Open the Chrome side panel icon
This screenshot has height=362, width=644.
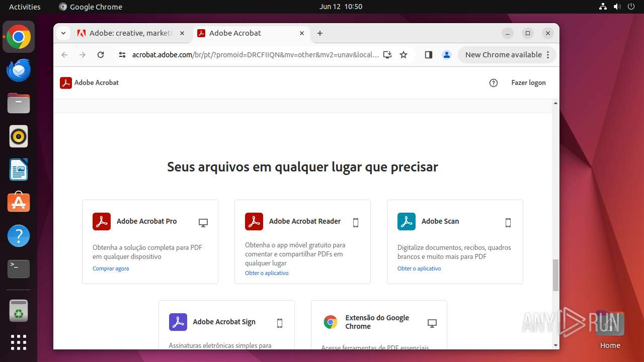(429, 55)
